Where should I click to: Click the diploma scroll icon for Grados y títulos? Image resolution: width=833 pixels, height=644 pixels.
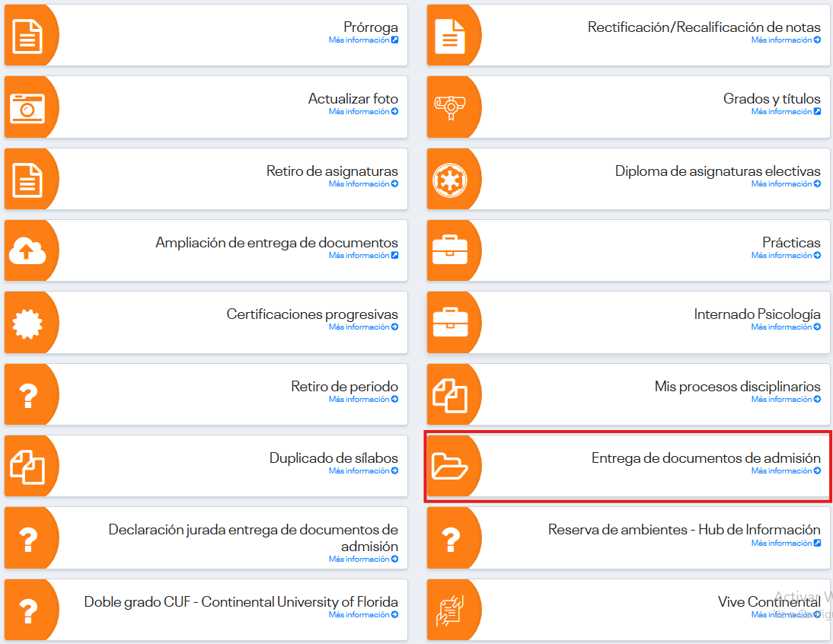click(x=450, y=107)
